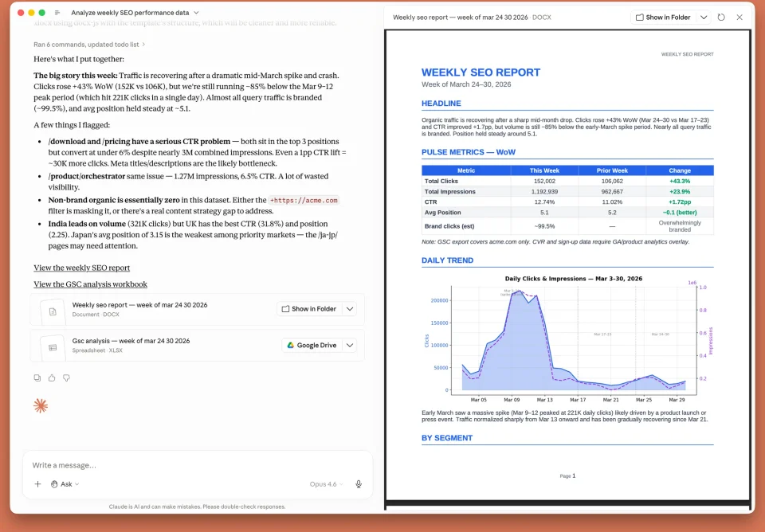
Task: Refresh the document preview
Action: [x=721, y=17]
